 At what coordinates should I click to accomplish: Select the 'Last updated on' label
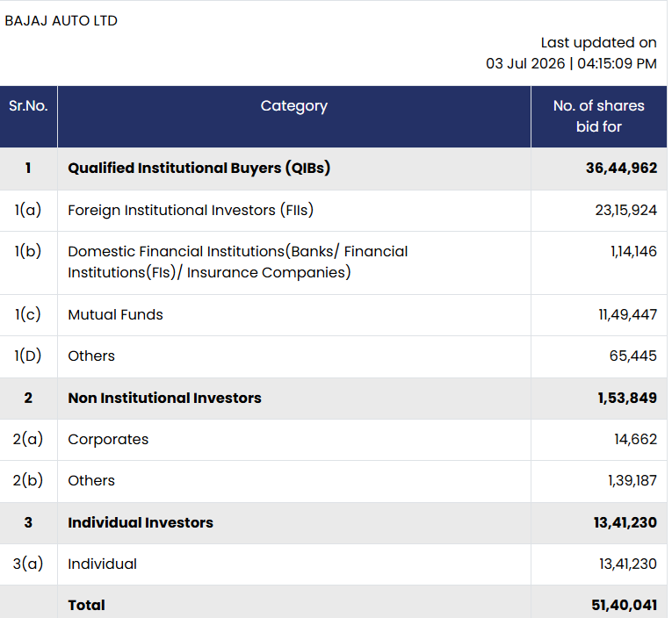598,42
